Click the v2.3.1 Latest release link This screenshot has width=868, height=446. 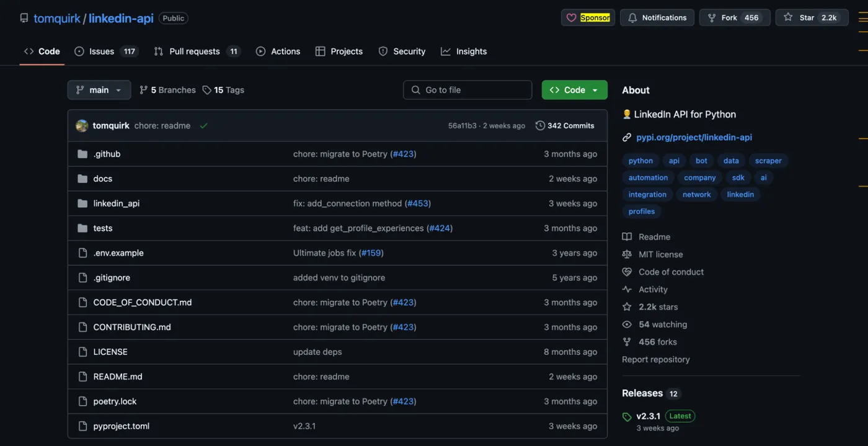[666, 416]
